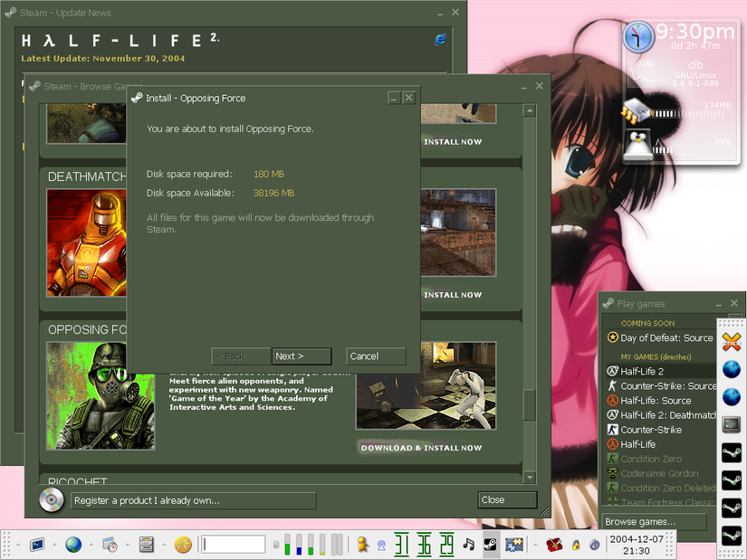This screenshot has height=560, width=747.
Task: Click the Day of Defeat: Source star icon
Action: click(x=613, y=337)
